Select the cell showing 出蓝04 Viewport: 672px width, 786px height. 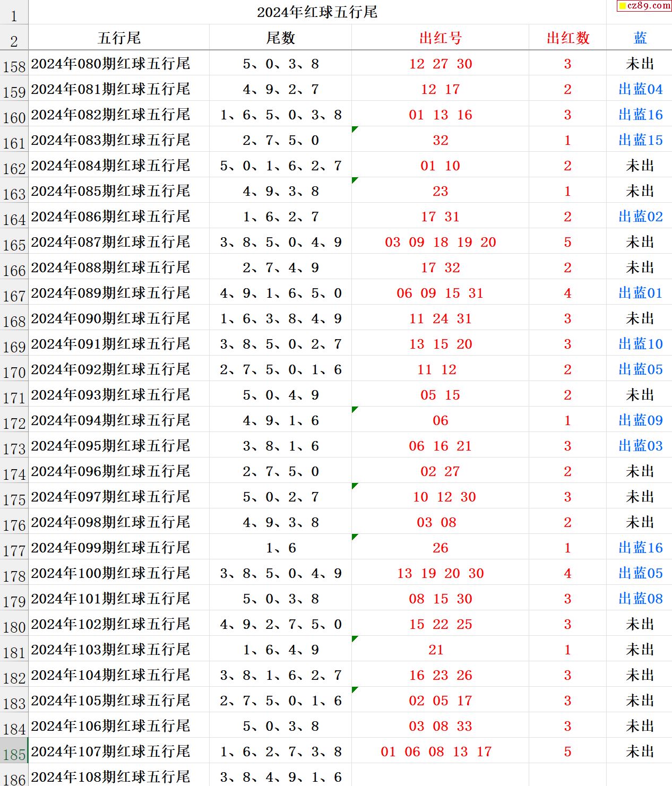[x=640, y=89]
